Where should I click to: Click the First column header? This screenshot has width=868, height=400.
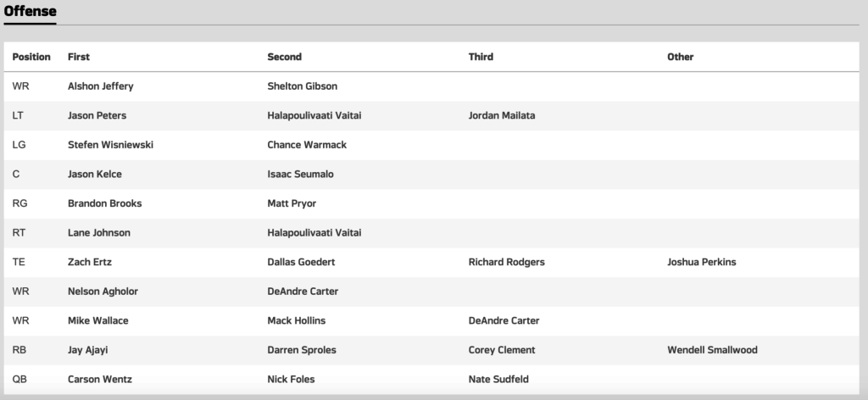pos(79,57)
